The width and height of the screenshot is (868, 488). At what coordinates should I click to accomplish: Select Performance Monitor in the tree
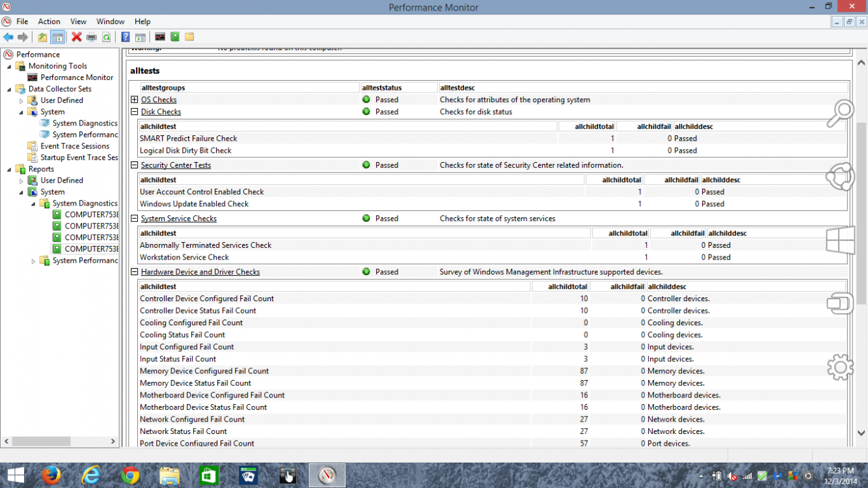pos(77,77)
